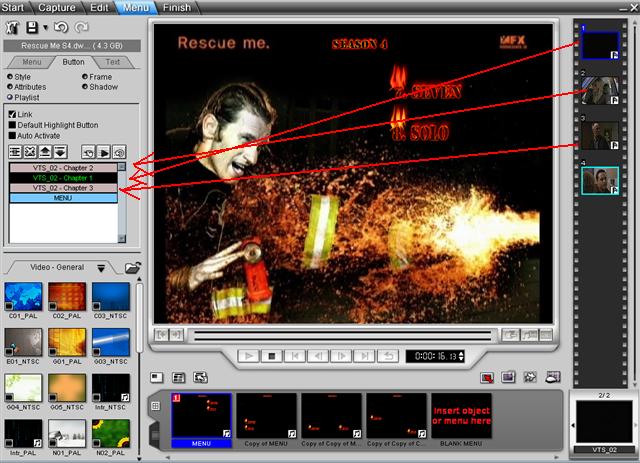640x463 pixels.
Task: Click the mark-in bracket button
Action: tap(162, 335)
